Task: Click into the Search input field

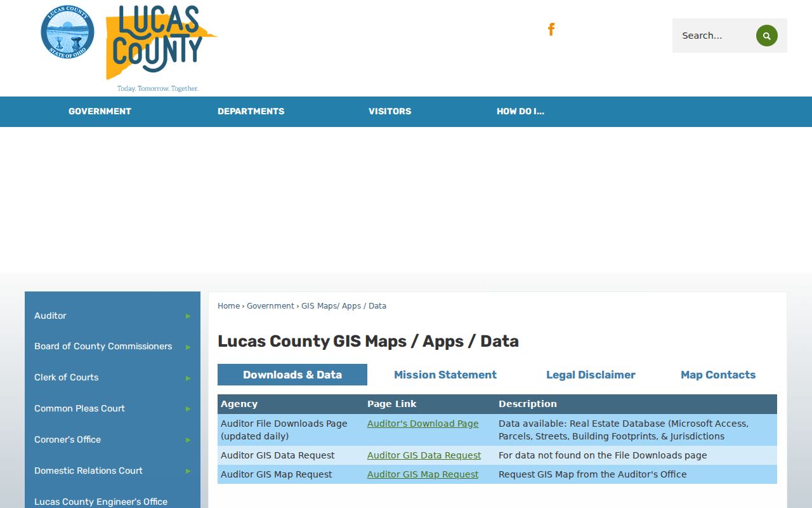Action: coord(716,36)
